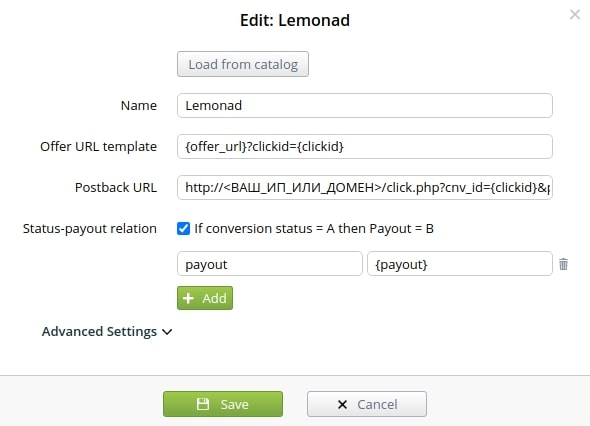Viewport: 590px width, 426px height.
Task: Close the Edit Lemonad dialog
Action: (x=575, y=15)
